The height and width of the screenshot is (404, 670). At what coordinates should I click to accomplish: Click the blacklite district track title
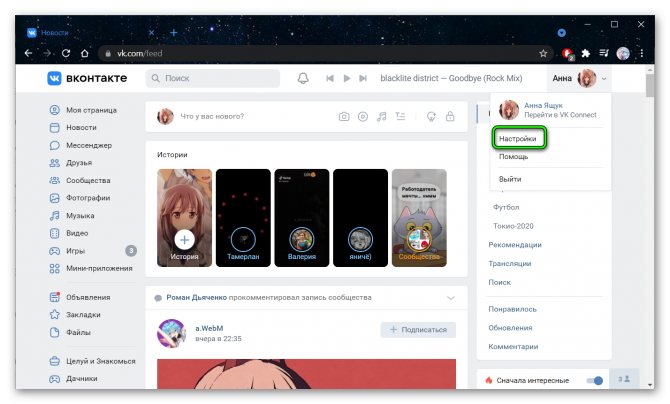451,78
